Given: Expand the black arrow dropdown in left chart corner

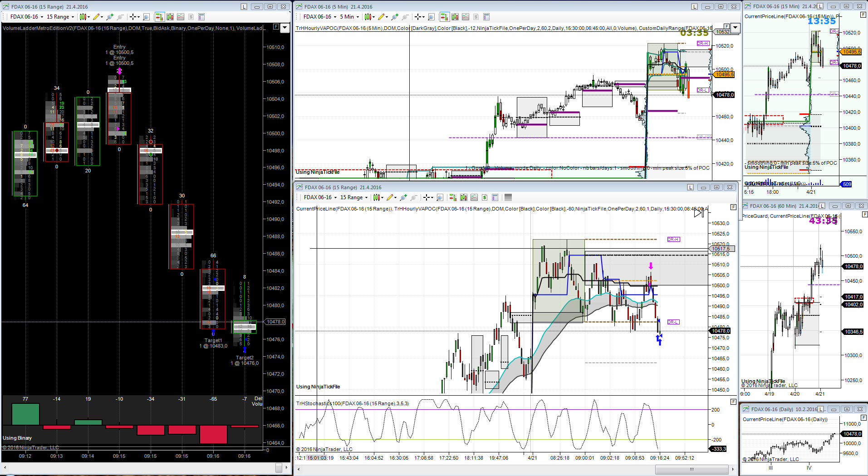Looking at the screenshot, I should click(284, 28).
